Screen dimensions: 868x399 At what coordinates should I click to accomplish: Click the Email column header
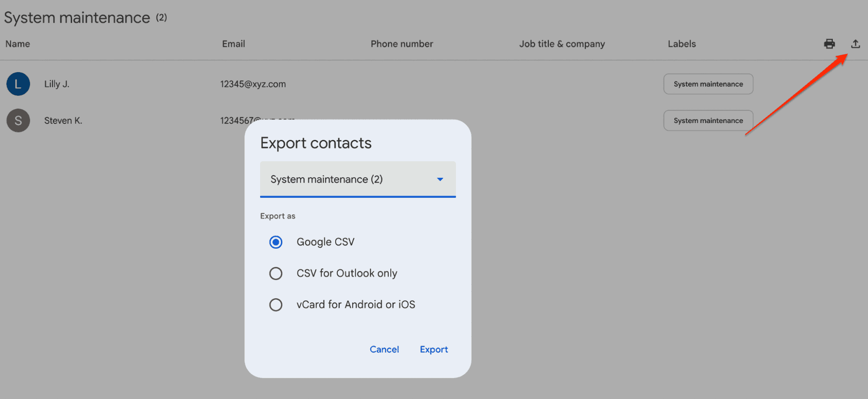[x=233, y=44]
